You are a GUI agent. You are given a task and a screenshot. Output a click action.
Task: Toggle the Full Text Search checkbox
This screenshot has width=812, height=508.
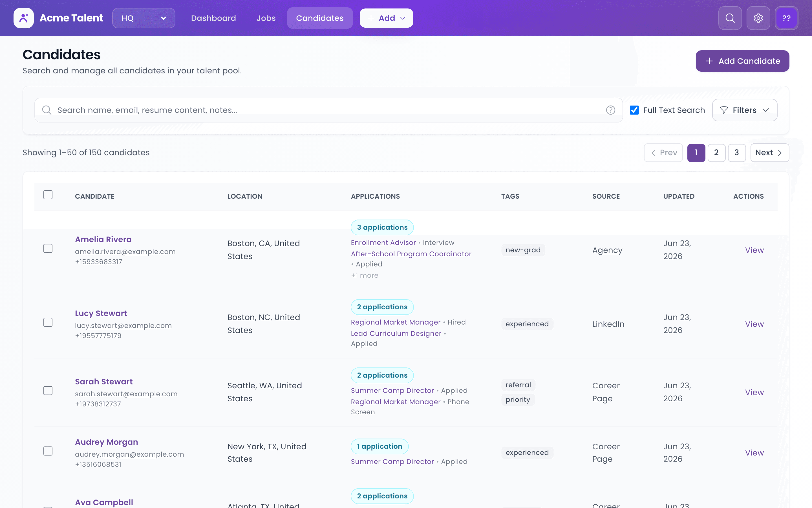[634, 110]
